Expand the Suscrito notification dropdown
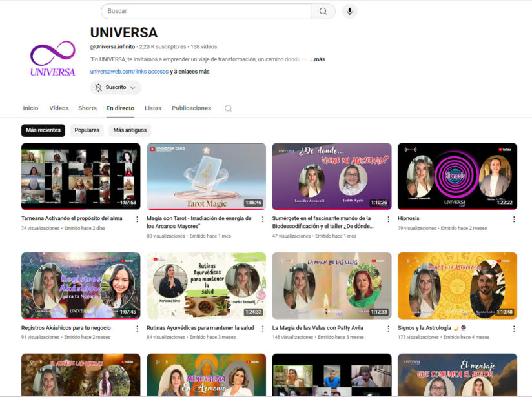The width and height of the screenshot is (532, 397). tap(116, 87)
